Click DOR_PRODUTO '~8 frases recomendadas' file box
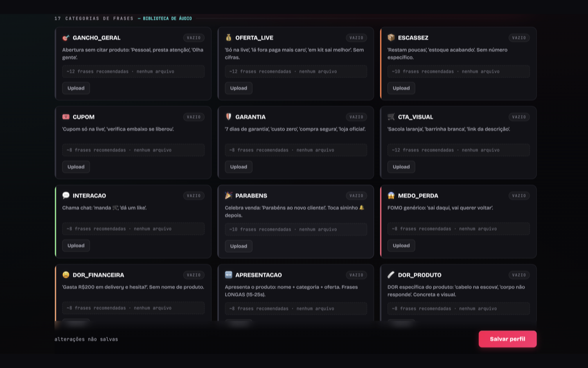 point(458,308)
